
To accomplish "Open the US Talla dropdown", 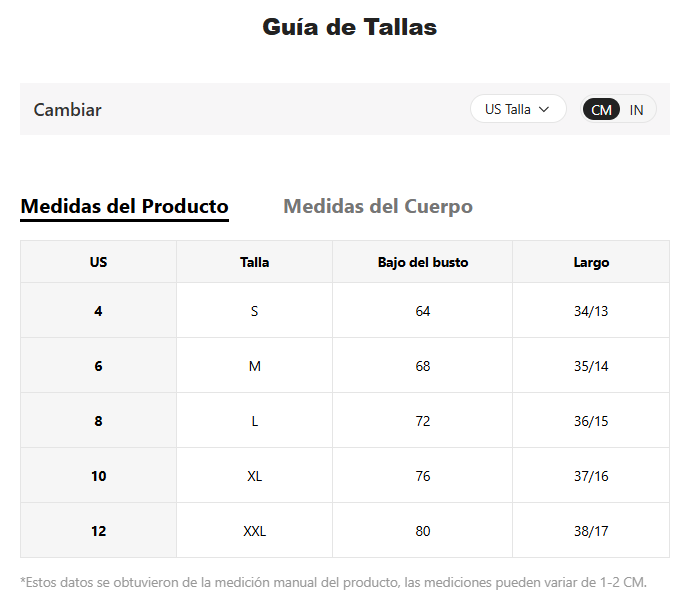I will pyautogui.click(x=517, y=109).
